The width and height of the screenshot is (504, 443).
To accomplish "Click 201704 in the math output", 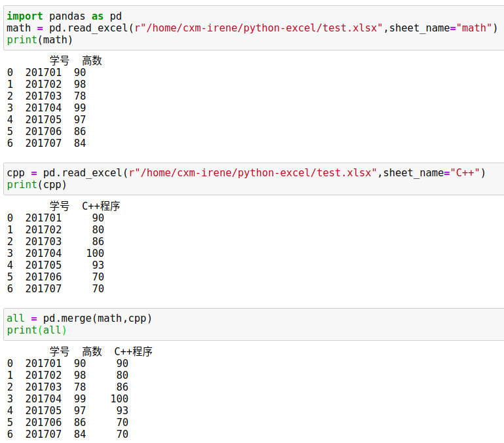I will (x=43, y=107).
